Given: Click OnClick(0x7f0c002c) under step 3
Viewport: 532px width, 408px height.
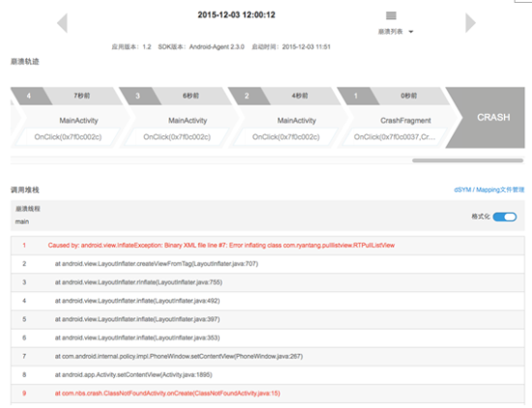Looking at the screenshot, I should pyautogui.click(x=177, y=137).
